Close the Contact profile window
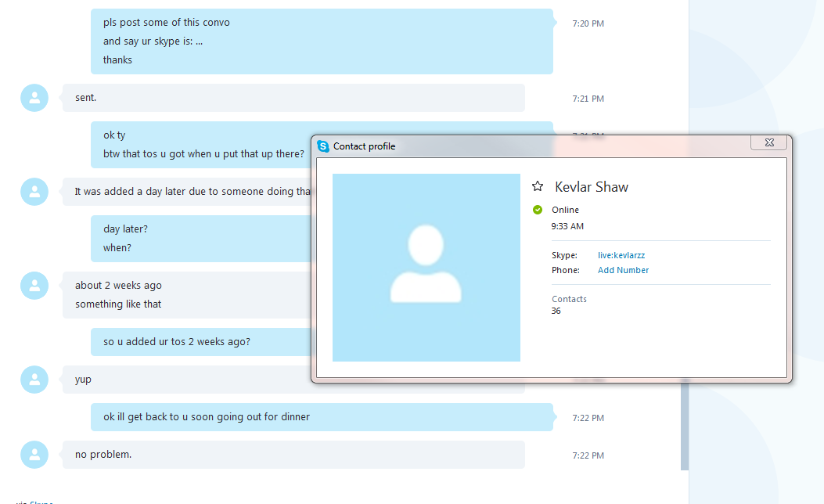The width and height of the screenshot is (824, 504). [x=769, y=142]
